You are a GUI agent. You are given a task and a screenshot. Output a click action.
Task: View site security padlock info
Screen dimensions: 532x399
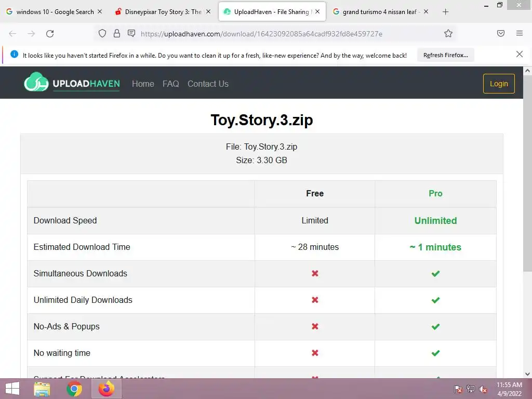point(117,33)
